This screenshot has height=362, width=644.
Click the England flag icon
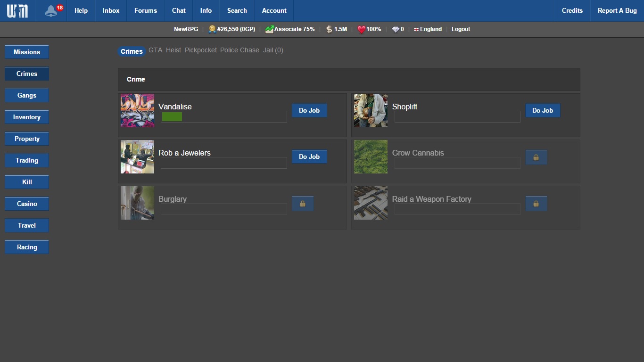tap(416, 29)
